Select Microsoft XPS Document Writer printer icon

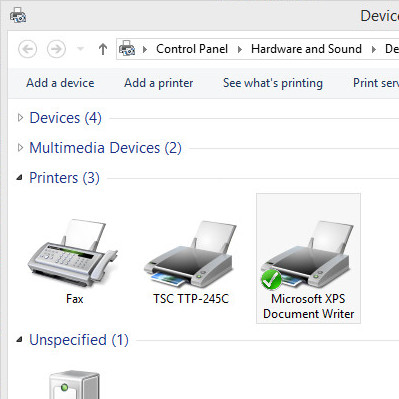pos(307,254)
